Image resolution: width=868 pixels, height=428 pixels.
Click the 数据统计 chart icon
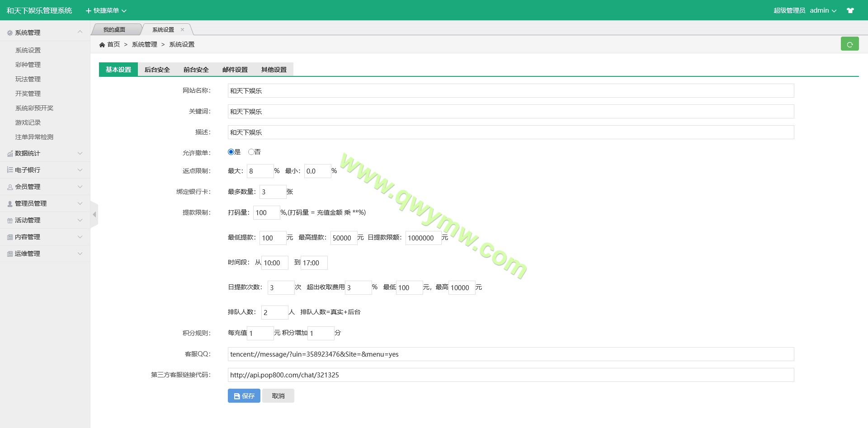pyautogui.click(x=10, y=154)
